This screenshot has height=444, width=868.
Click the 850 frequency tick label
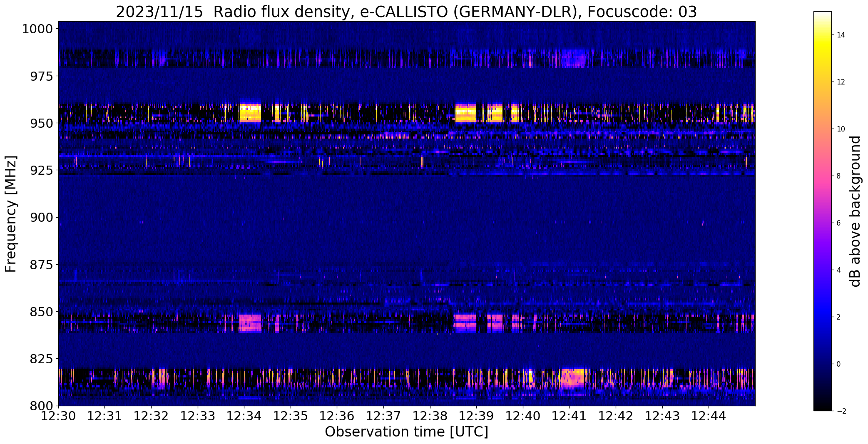[x=42, y=311]
